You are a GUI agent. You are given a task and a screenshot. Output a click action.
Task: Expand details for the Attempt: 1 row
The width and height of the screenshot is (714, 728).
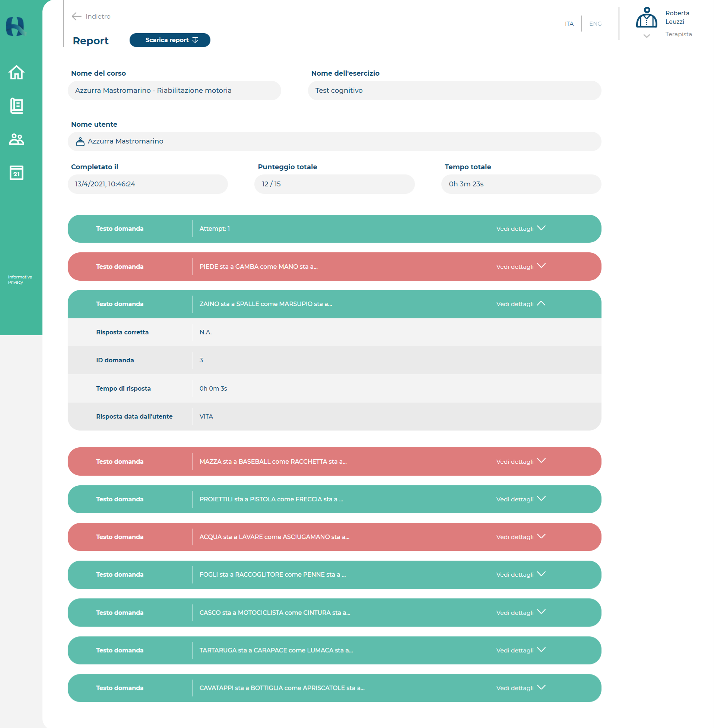click(521, 229)
